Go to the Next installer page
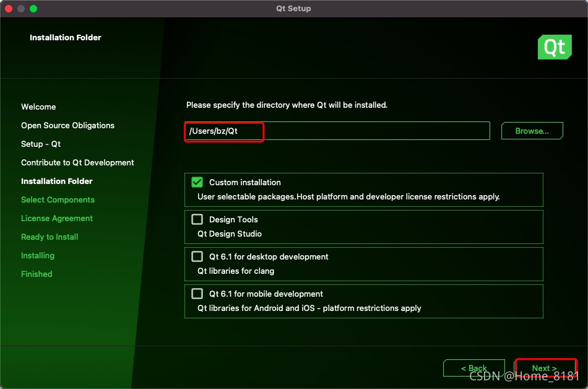 pyautogui.click(x=545, y=368)
